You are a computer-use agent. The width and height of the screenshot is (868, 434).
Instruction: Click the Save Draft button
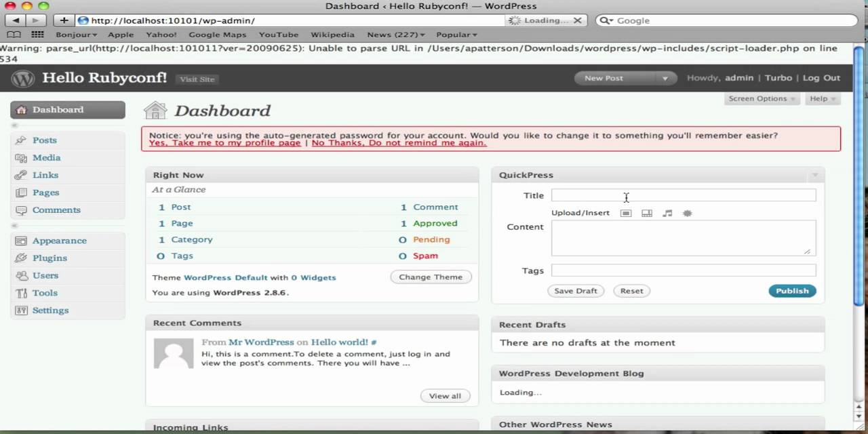click(576, 291)
